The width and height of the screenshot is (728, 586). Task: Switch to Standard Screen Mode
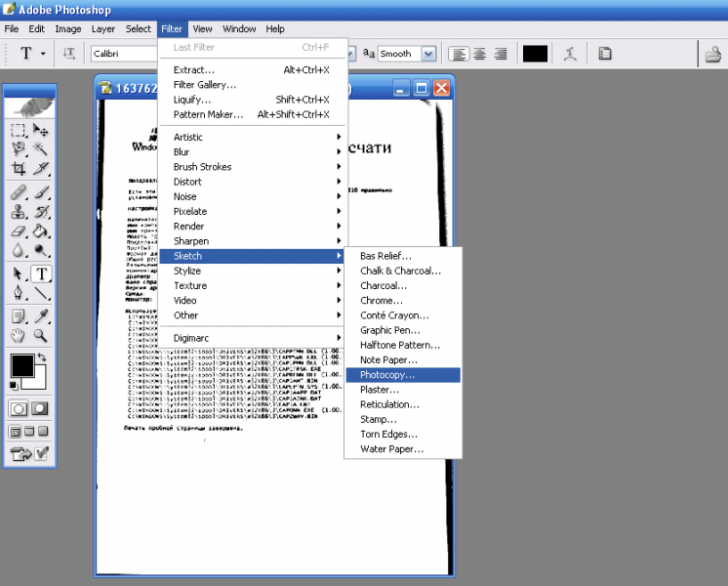pyautogui.click(x=15, y=432)
